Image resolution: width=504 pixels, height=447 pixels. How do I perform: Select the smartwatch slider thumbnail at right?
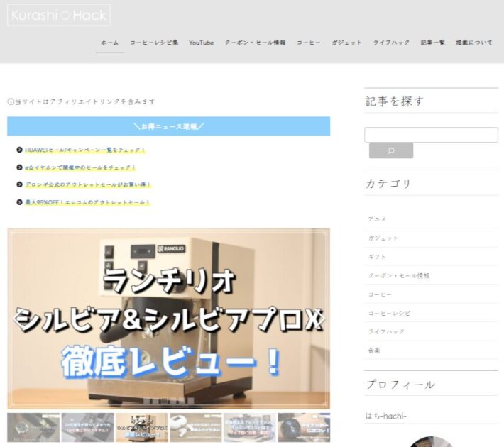pos(304,427)
